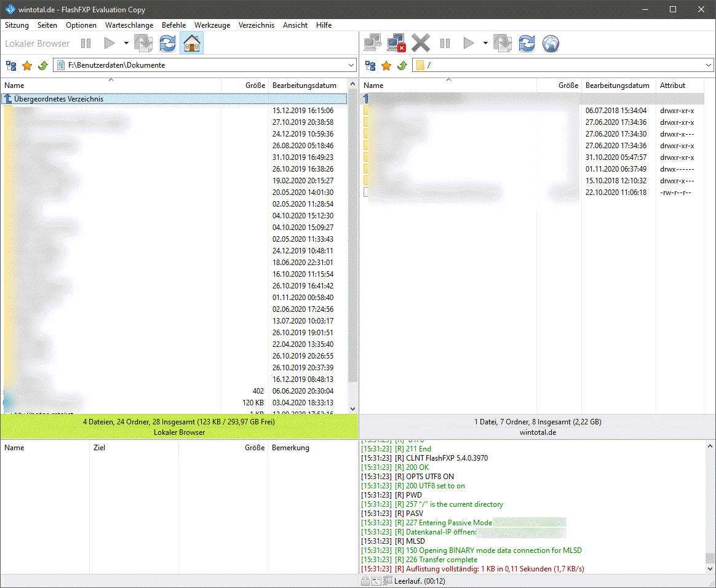Open the Optionen menu
Viewport: 716px width, 588px height.
coord(81,25)
